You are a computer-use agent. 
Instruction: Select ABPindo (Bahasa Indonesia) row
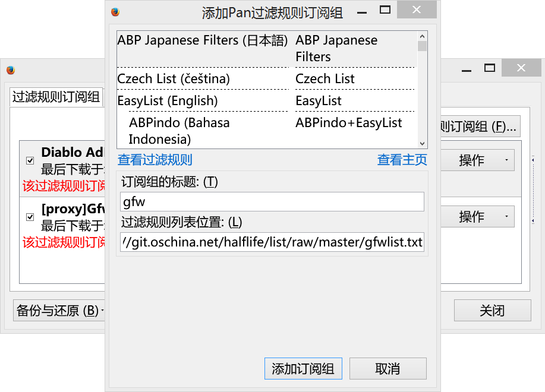click(267, 131)
